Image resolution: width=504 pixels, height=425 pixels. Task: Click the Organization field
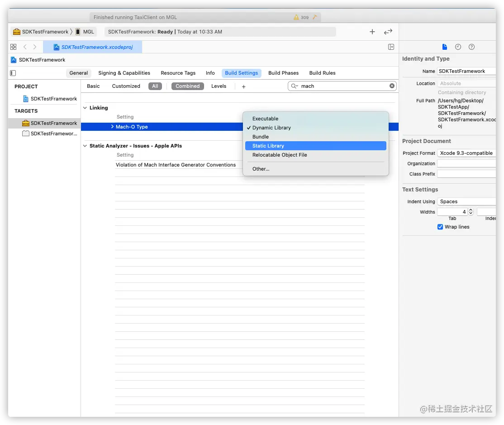466,163
